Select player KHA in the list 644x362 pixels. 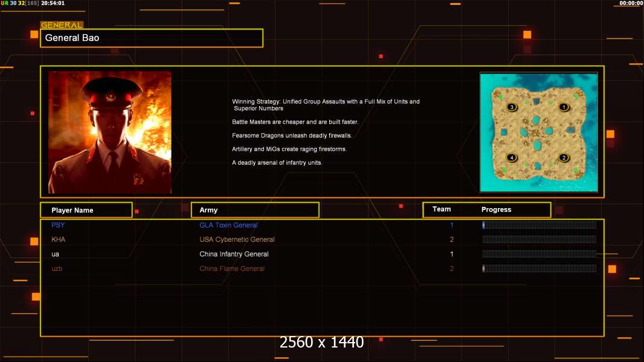tap(59, 240)
